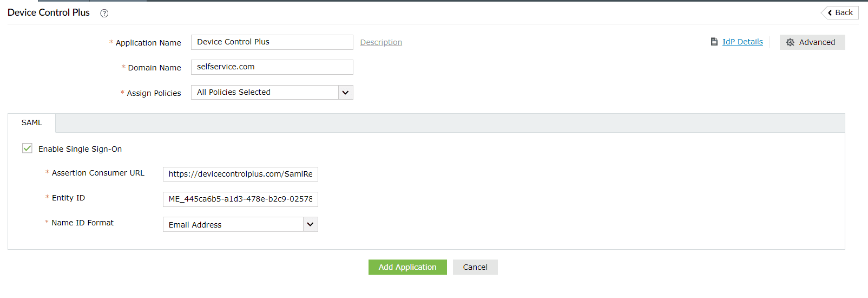868x298 pixels.
Task: Expand the Assign Policies dropdown arrow
Action: click(345, 93)
